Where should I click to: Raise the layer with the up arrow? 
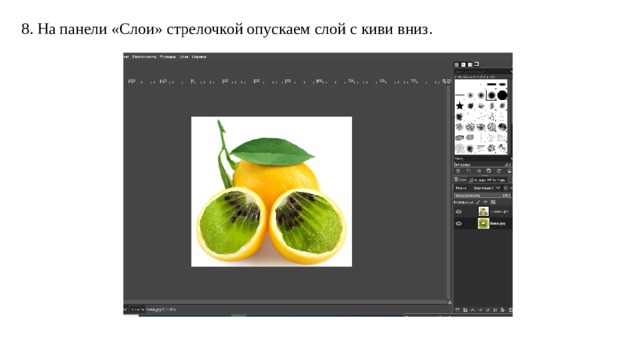point(473,310)
